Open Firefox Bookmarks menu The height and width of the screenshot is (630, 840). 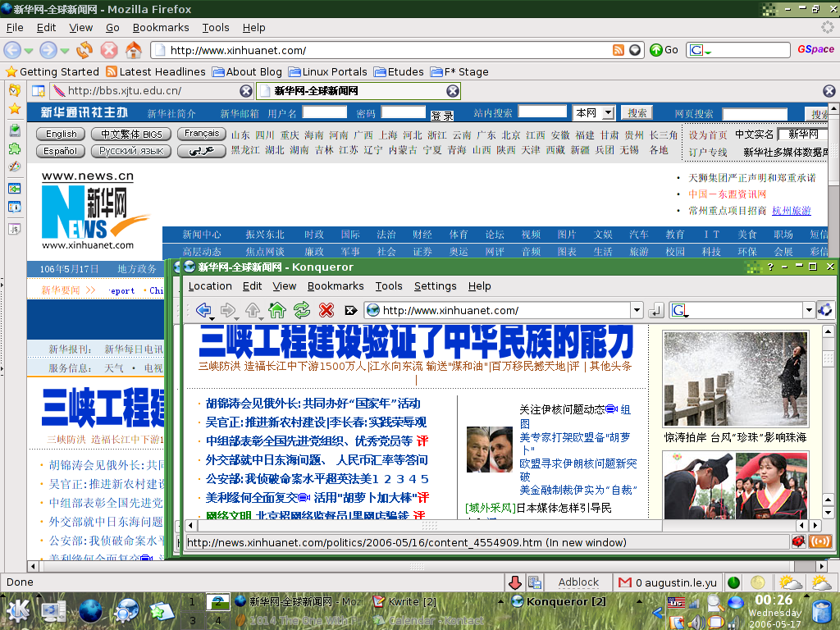[161, 27]
